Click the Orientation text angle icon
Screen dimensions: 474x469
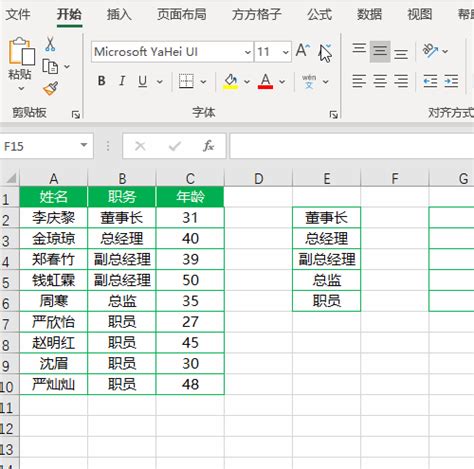[x=430, y=51]
